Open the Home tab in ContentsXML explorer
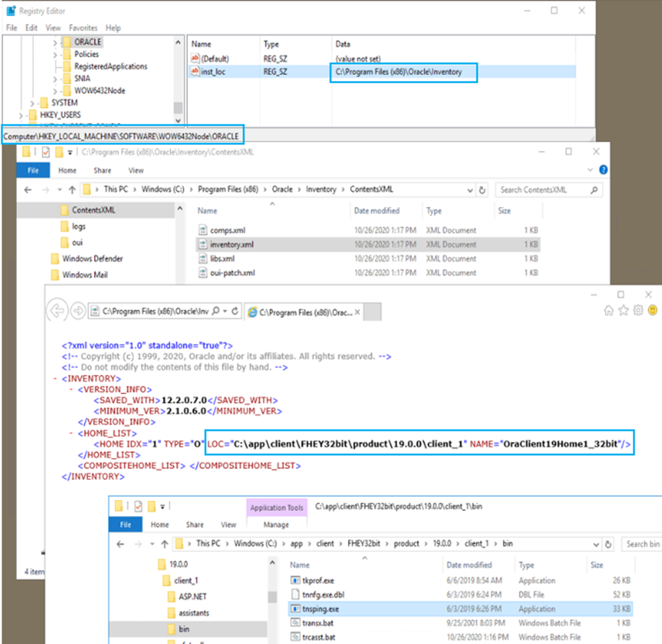 click(x=68, y=170)
